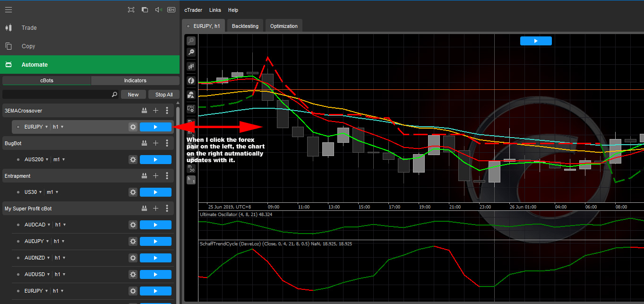Screen dimensions: 644x304
Task: Start EURJPY instance under My Super Profit cBot
Action: [155, 291]
